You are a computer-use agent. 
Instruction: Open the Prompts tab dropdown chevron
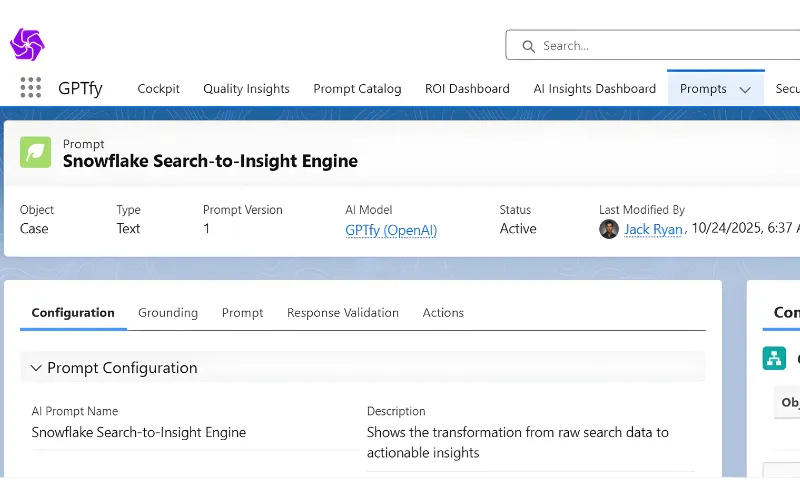(x=745, y=90)
